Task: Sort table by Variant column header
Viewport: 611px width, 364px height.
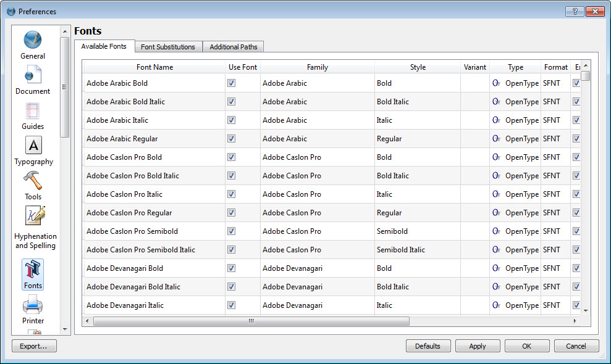Action: (474, 67)
